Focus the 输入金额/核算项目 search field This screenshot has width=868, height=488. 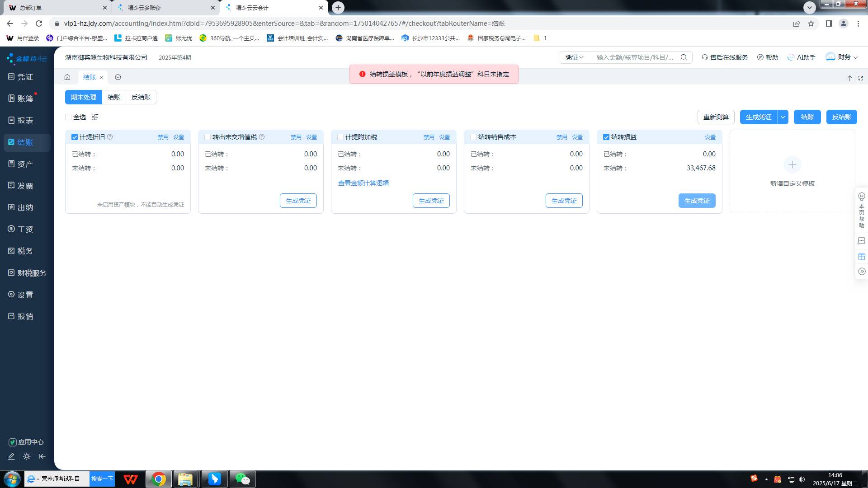635,57
